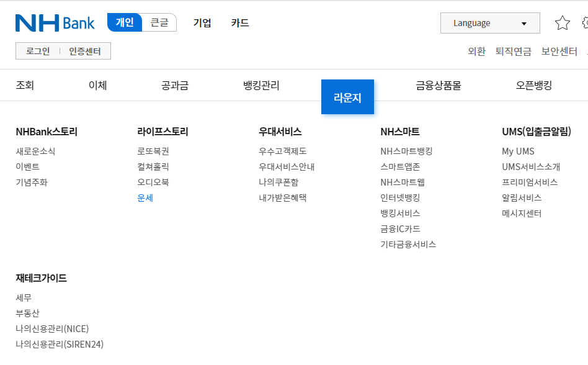Viewport: 588px width, 365px height.
Task: Go to 퇴직연금 page
Action: pos(514,52)
